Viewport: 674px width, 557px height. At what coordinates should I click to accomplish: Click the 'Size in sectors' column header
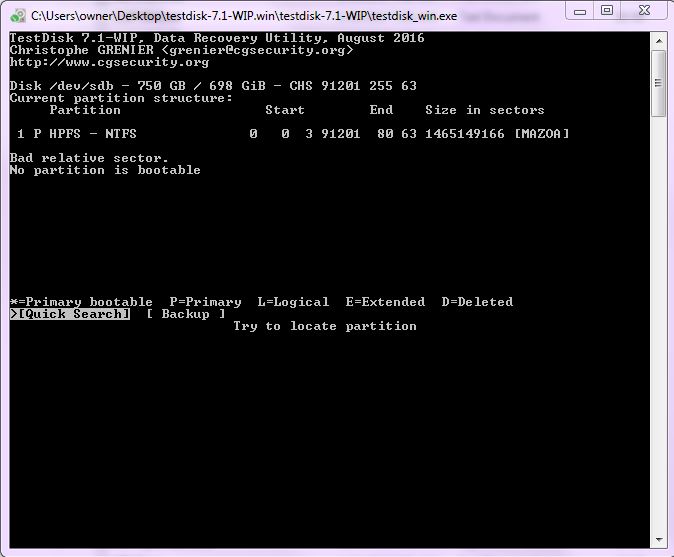pos(485,110)
